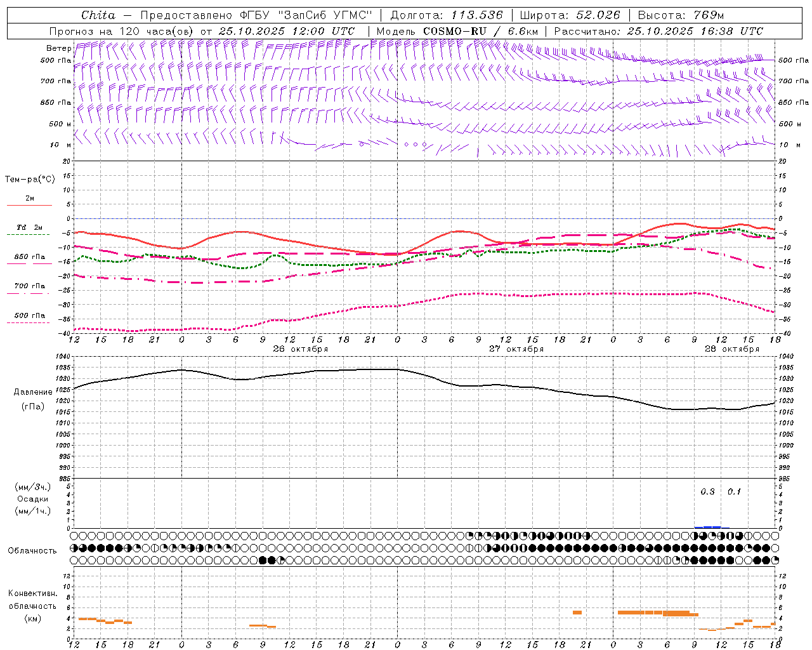Image resolution: width=812 pixels, height=650 pixels.
Task: Click the "Давление" pressure panel label
Action: 33,392
